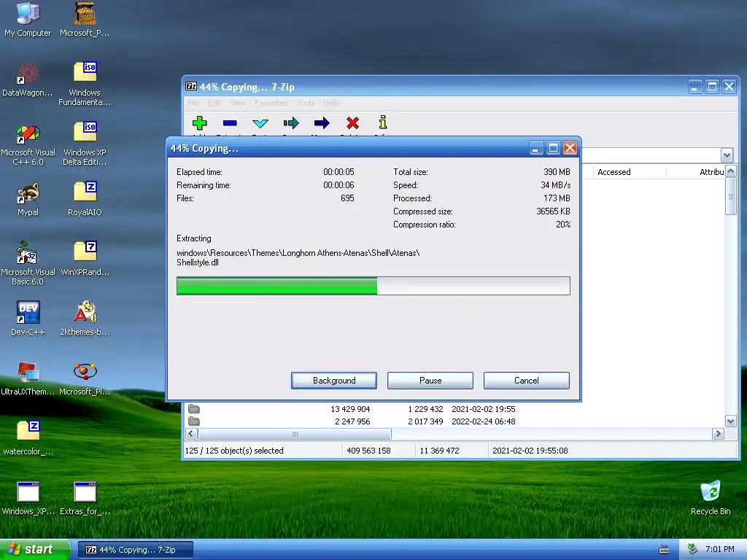Click '125 / 125 object(s) selected' status text

(234, 451)
